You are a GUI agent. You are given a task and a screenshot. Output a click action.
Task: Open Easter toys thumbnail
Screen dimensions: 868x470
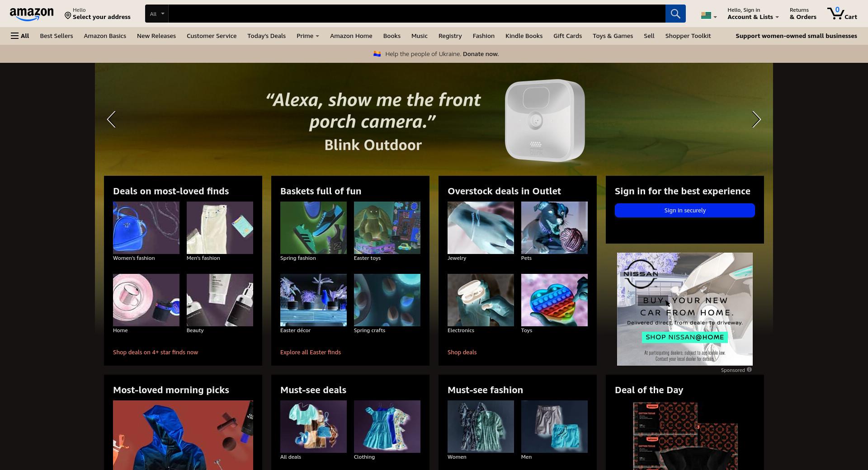pos(387,228)
